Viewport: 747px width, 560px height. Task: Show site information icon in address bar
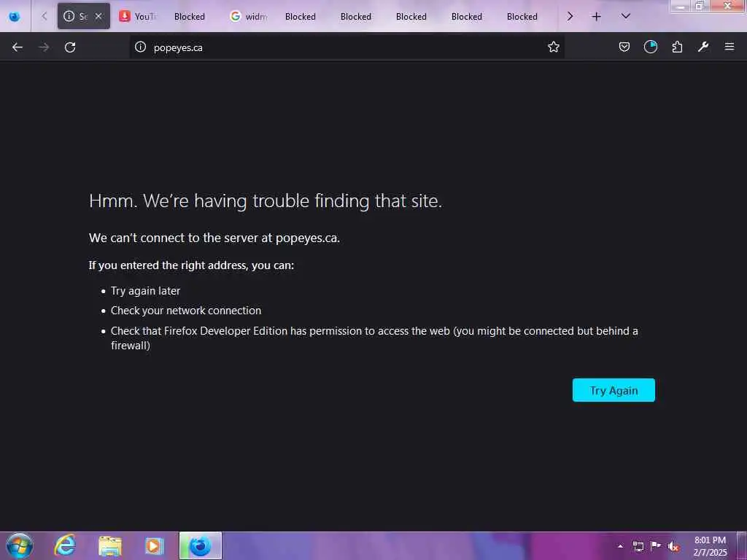click(x=140, y=47)
